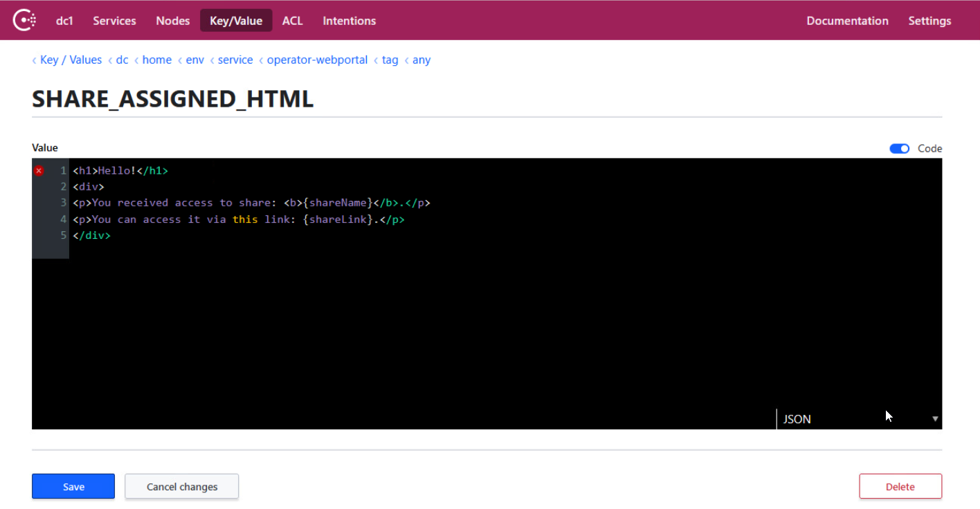Navigate to Key / Values breadcrumb
Screen dimensions: 980x509
[x=71, y=60]
